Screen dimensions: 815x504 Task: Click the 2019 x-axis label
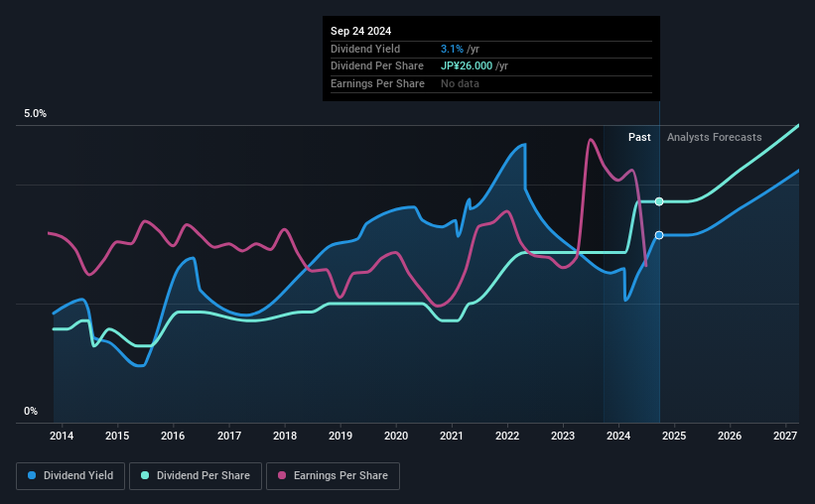point(340,436)
